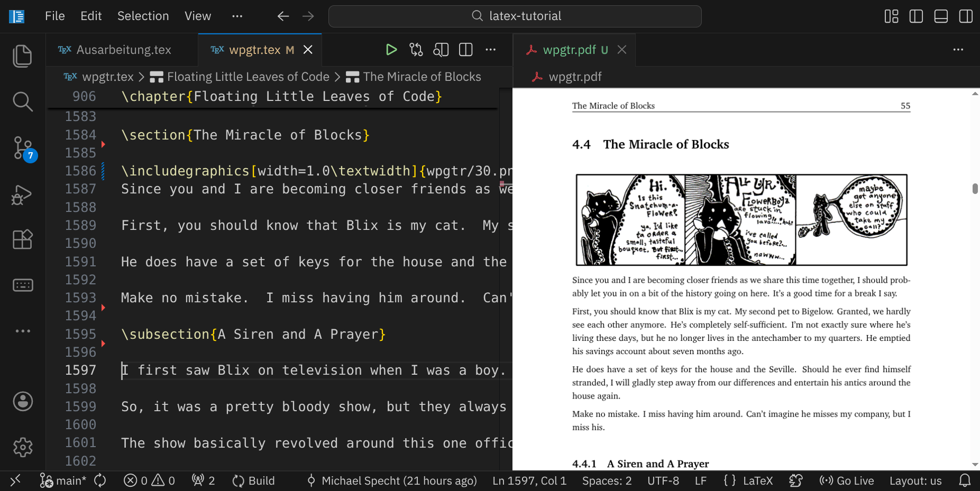Click the Build status bar button
This screenshot has width=980, height=491.
click(254, 480)
